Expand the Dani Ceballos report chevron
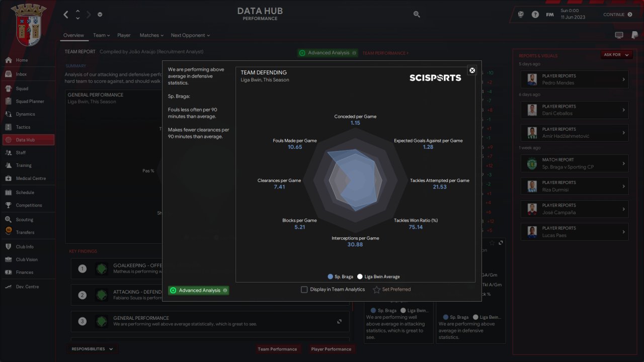Viewport: 644px width, 362px height. [x=623, y=110]
